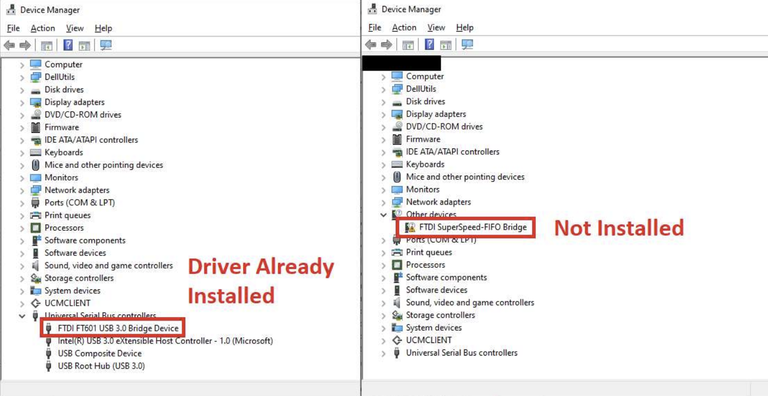Select UCMCLIENT icon in right window
Image resolution: width=768 pixels, height=396 pixels.
pos(397,340)
